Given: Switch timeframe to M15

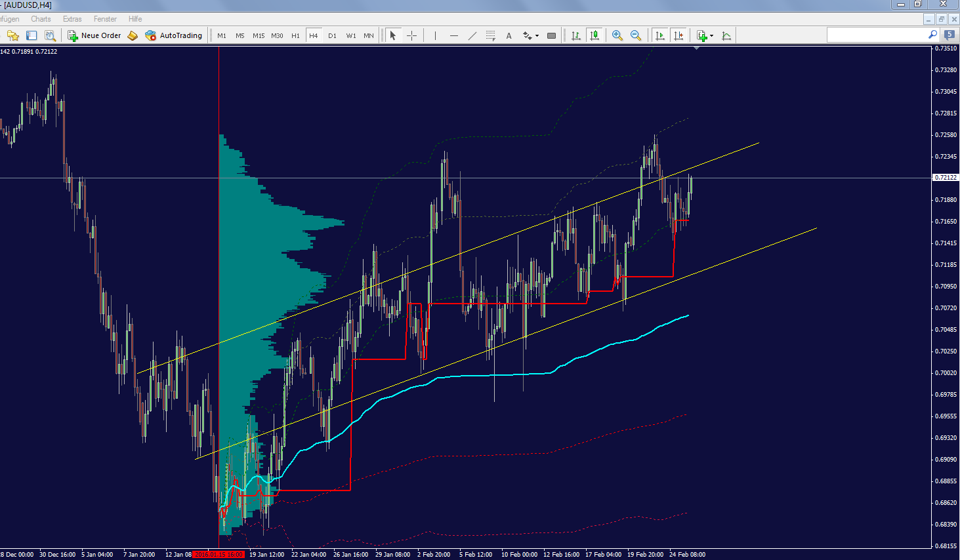Looking at the screenshot, I should pyautogui.click(x=259, y=35).
